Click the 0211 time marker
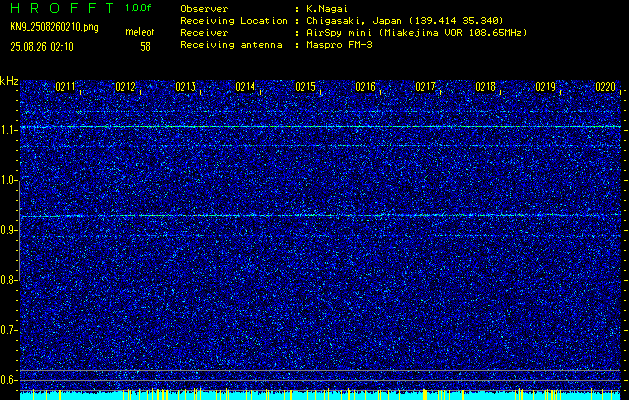 (x=65, y=87)
